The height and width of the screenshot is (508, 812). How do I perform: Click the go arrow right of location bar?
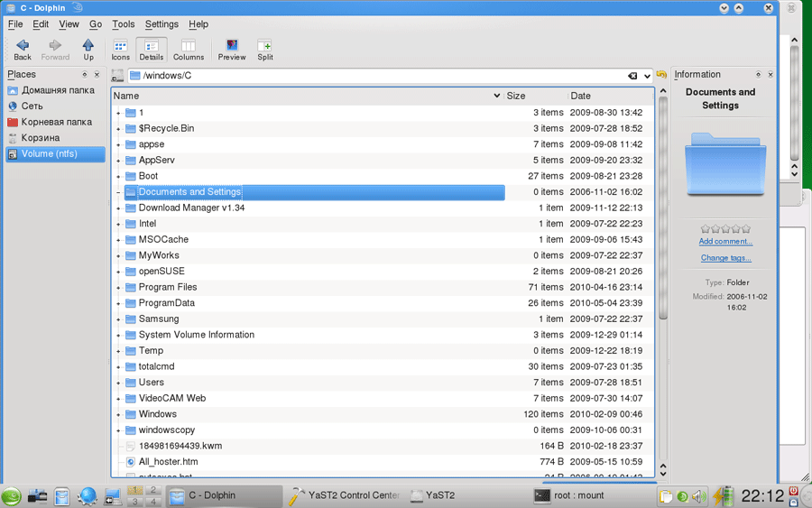pyautogui.click(x=661, y=75)
